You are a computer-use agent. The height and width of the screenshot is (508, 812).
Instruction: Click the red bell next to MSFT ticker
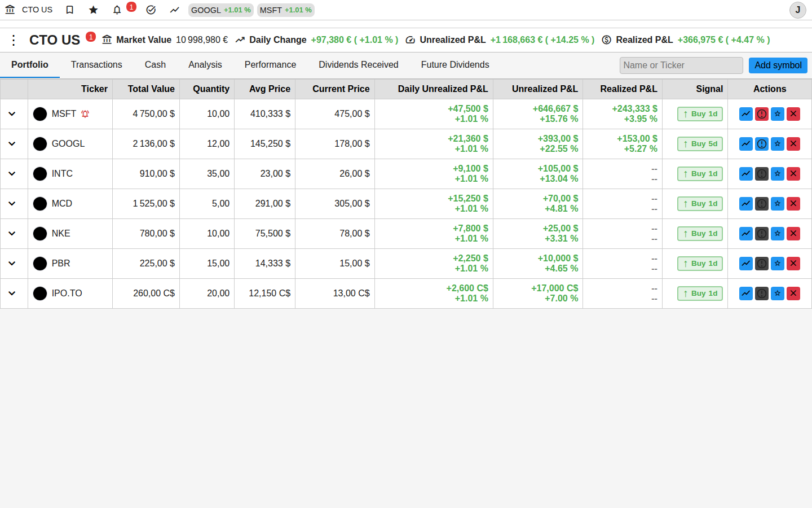point(85,114)
